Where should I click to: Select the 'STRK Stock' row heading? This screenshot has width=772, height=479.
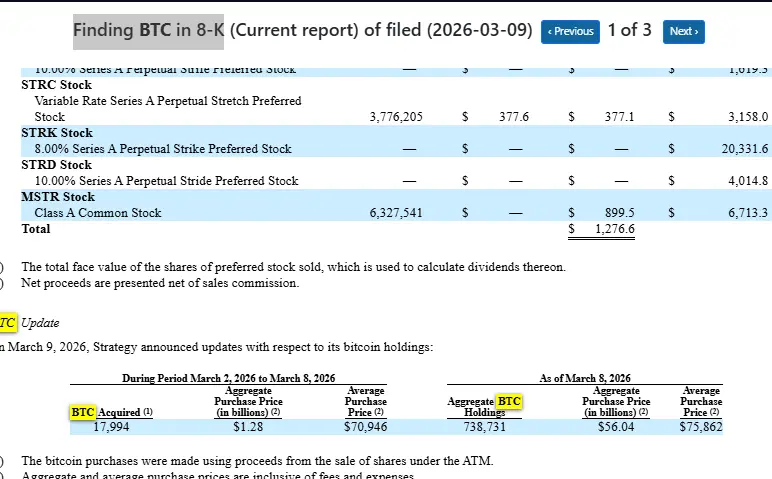57,133
